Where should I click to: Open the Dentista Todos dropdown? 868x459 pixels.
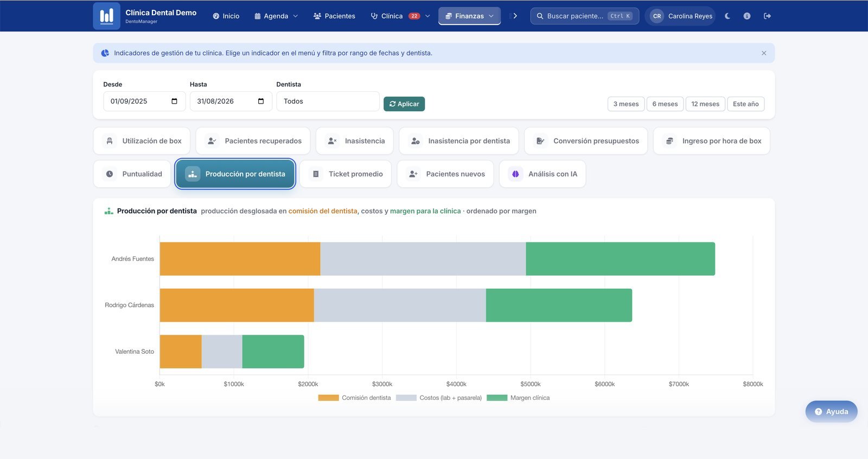coord(328,101)
